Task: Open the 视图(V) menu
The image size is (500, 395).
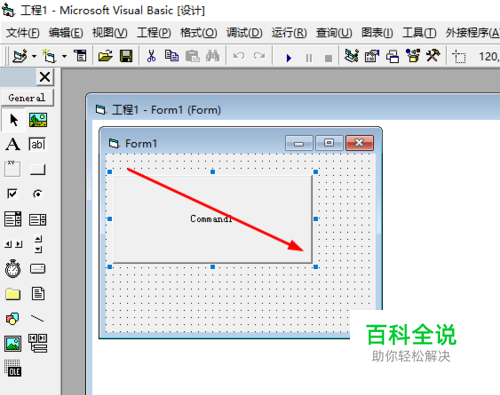Action: pos(110,33)
